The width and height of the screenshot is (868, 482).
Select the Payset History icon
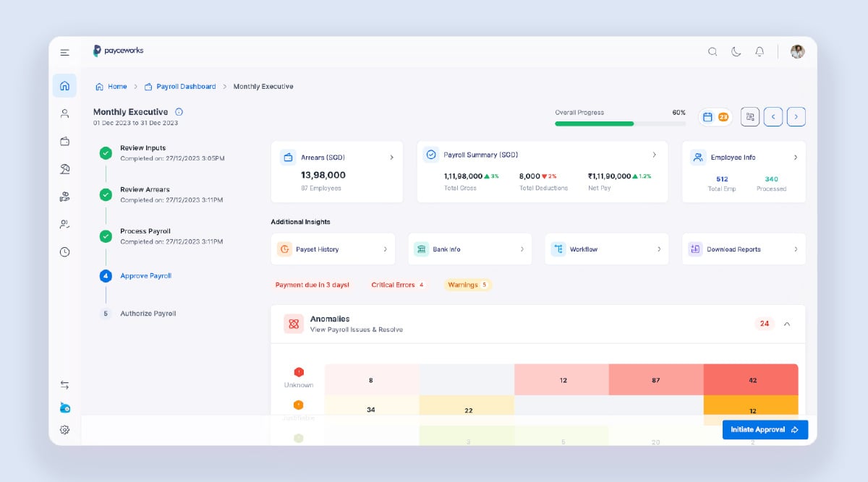[284, 248]
